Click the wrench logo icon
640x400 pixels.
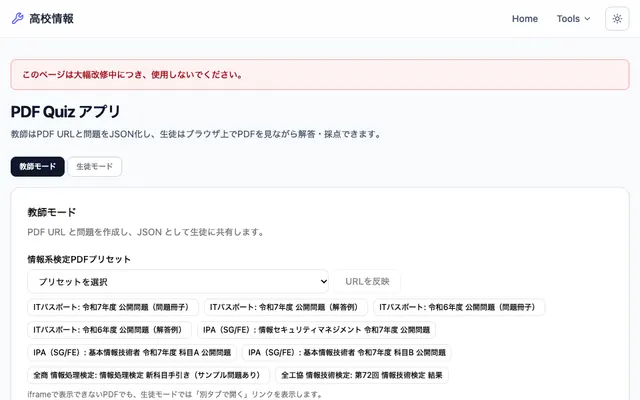click(x=18, y=18)
